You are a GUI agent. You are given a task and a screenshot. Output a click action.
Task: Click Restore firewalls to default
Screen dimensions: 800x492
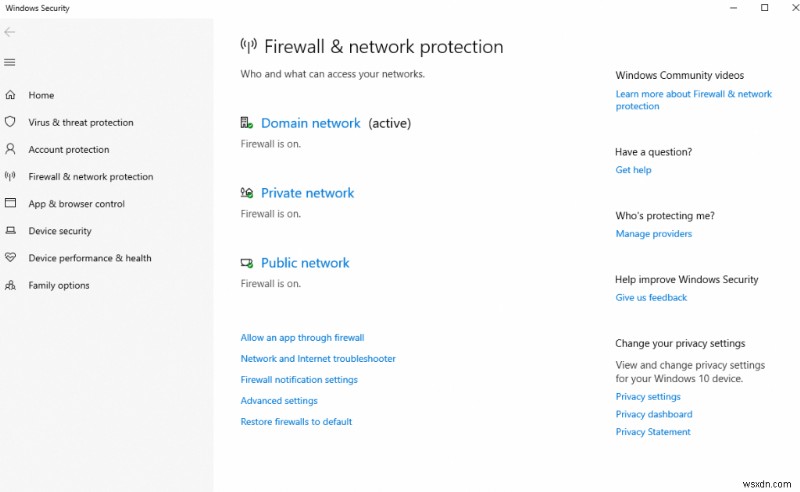pos(296,422)
